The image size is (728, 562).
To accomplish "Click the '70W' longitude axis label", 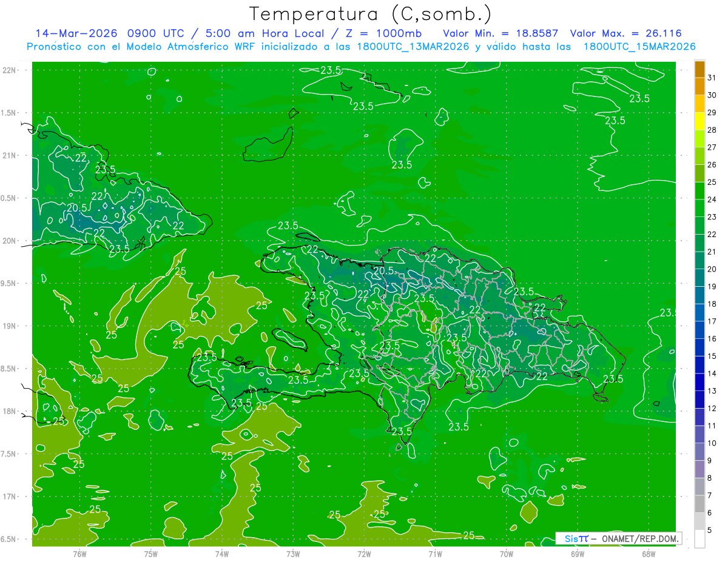I will 507,554.
